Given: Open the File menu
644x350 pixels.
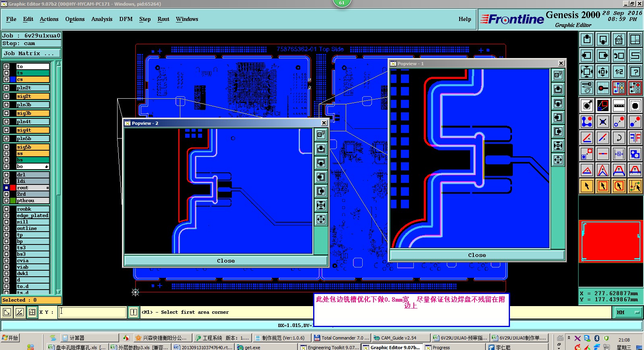Looking at the screenshot, I should pyautogui.click(x=11, y=19).
